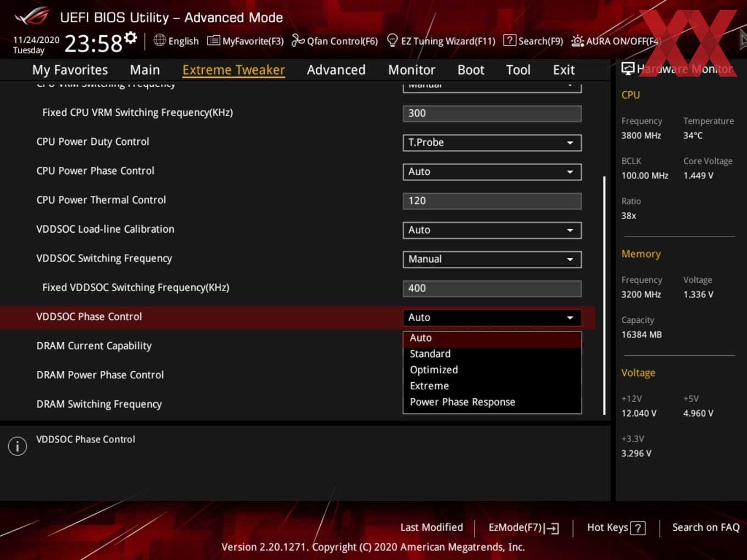Click the English language button
The width and height of the screenshot is (747, 560).
(176, 41)
